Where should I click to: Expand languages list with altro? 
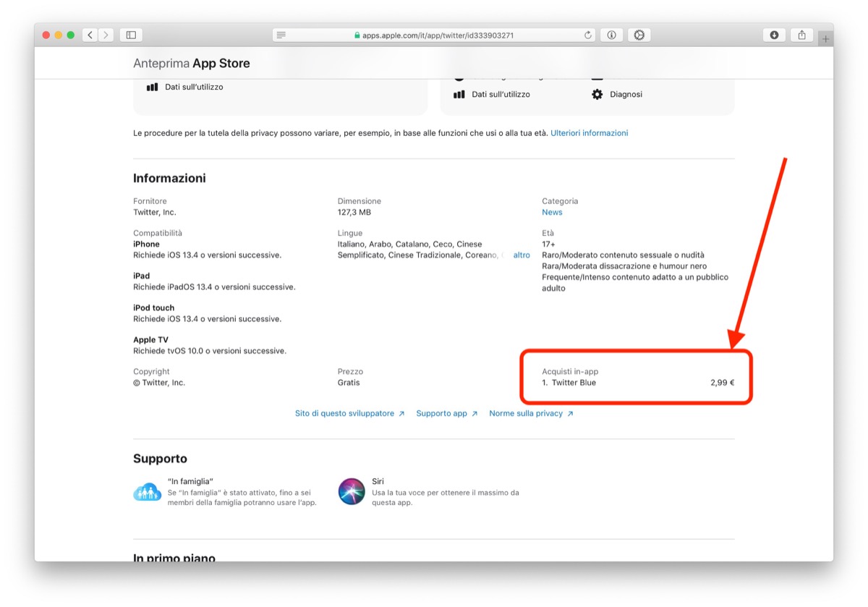point(522,255)
